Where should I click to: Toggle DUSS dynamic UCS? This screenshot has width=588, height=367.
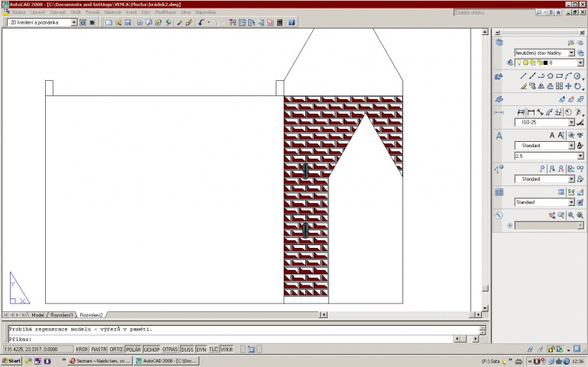pyautogui.click(x=187, y=349)
